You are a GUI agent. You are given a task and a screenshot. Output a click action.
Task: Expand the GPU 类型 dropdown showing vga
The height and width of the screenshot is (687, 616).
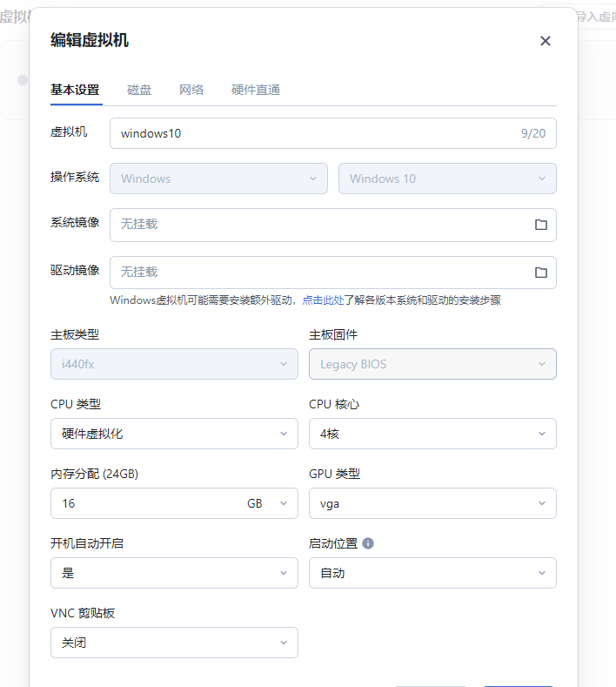tap(432, 503)
